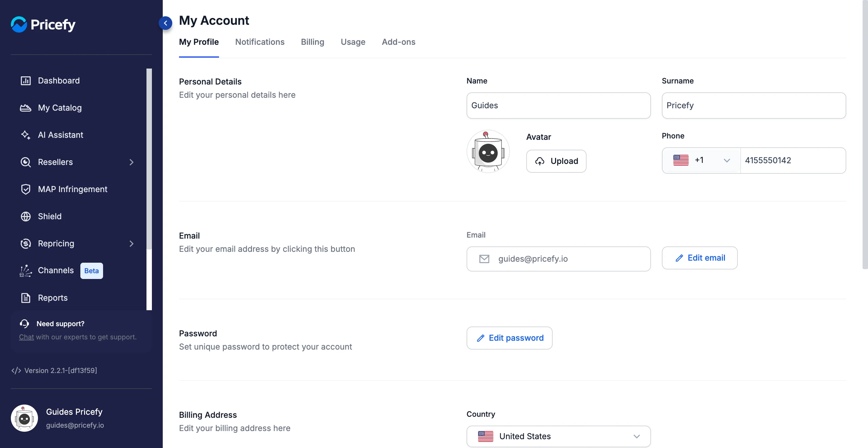Viewport: 868px width, 448px height.
Task: Click the robot avatar in sidebar footer
Action: [x=24, y=418]
